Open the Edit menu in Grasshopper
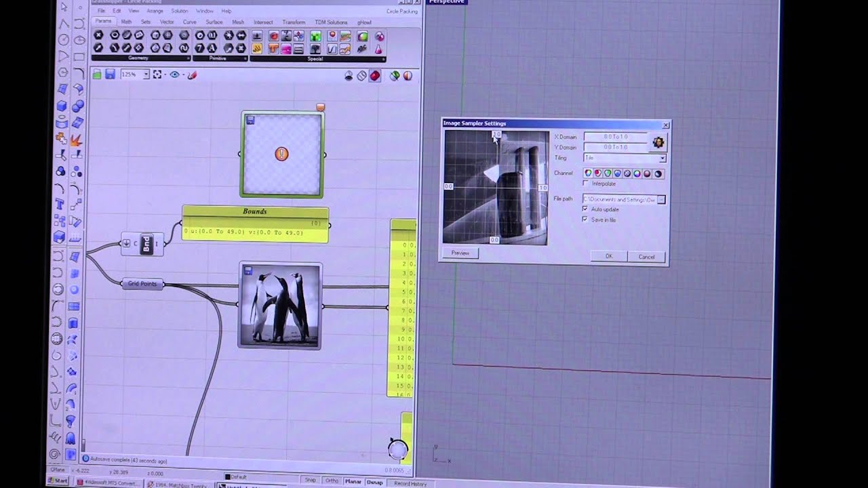Image resolution: width=868 pixels, height=488 pixels. (117, 11)
